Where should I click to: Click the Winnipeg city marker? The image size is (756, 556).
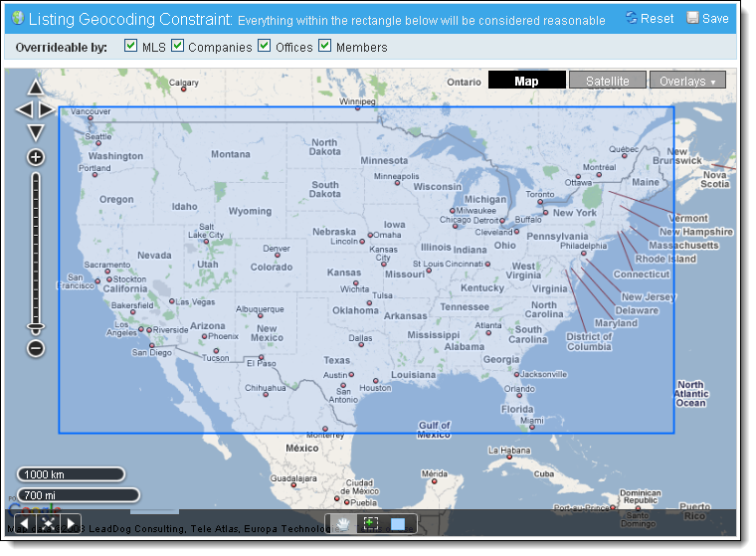tap(357, 108)
